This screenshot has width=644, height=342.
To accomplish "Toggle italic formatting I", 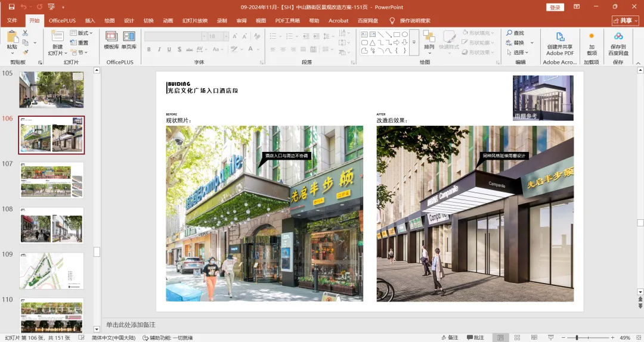I will pos(159,49).
